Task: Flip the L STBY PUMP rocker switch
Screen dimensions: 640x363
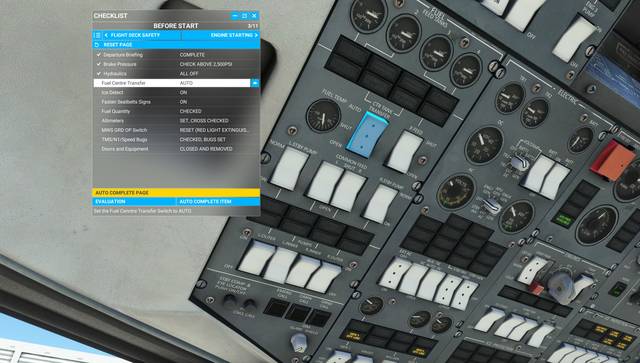Action: [x=289, y=168]
